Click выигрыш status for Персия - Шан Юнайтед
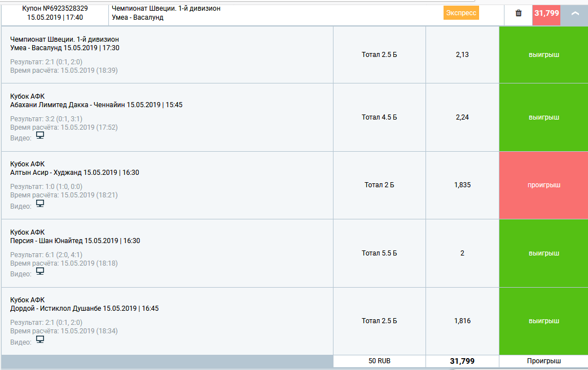This screenshot has width=588, height=370. tap(543, 253)
